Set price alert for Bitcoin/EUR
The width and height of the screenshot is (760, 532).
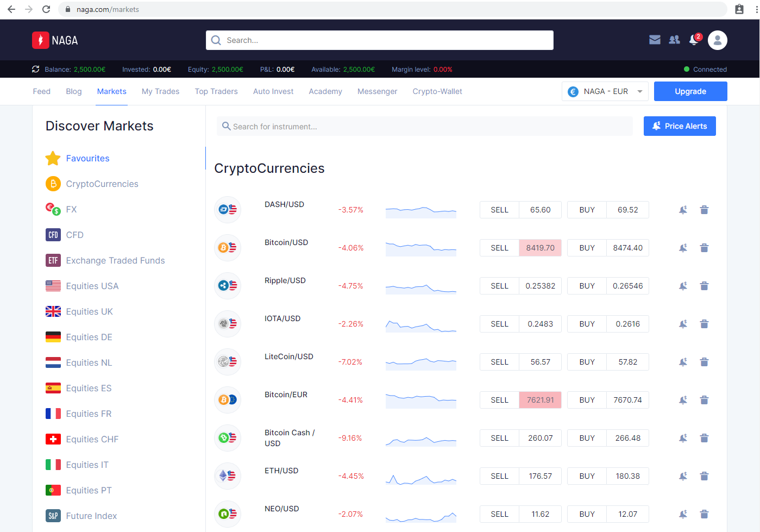coord(683,400)
